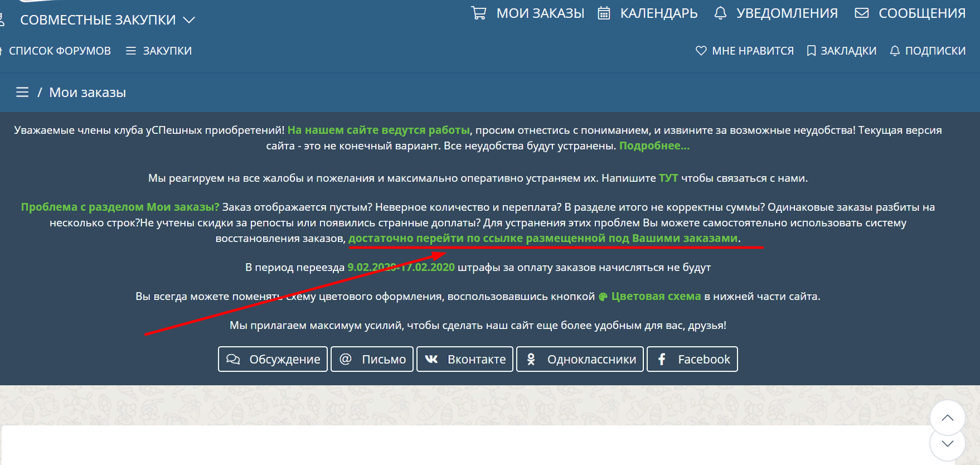Open the КАЛЕНДАРЬ menu item
The height and width of the screenshot is (465, 980).
tap(659, 13)
